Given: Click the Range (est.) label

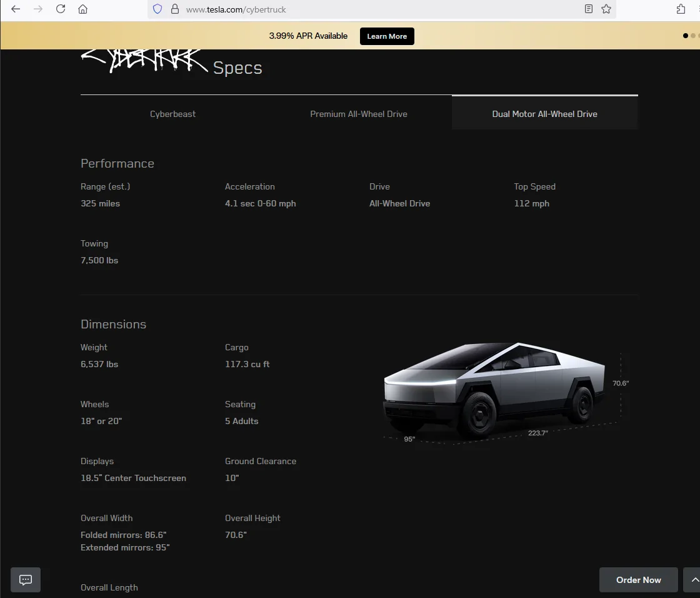Looking at the screenshot, I should tap(106, 186).
